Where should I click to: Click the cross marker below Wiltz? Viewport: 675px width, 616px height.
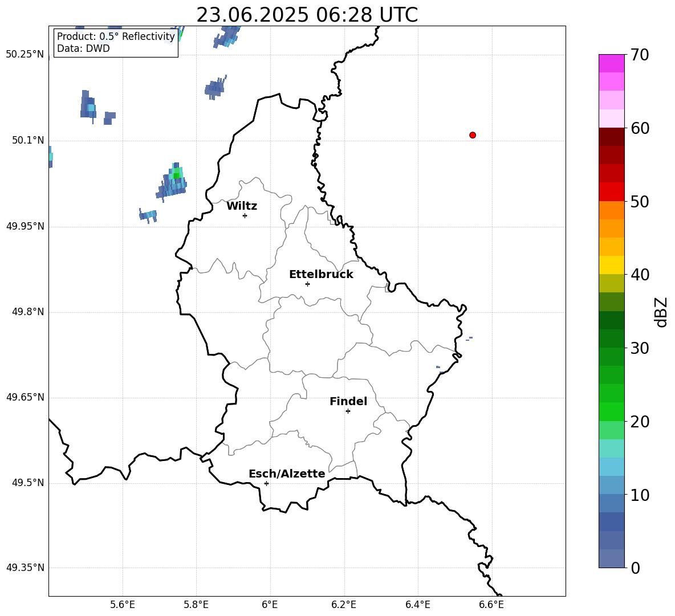click(245, 215)
